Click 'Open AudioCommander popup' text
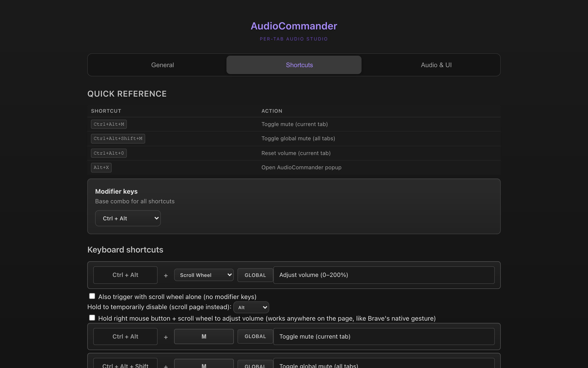588x368 pixels. pos(301,167)
